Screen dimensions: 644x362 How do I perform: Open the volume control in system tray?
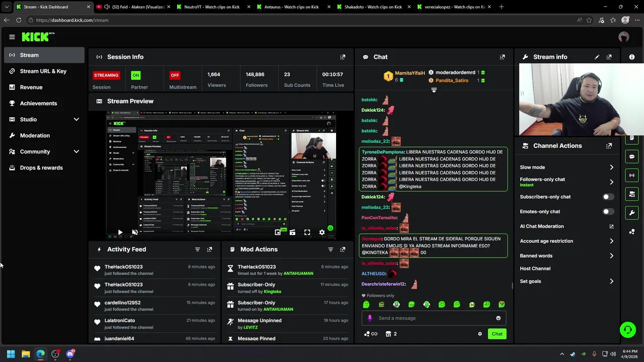613,354
